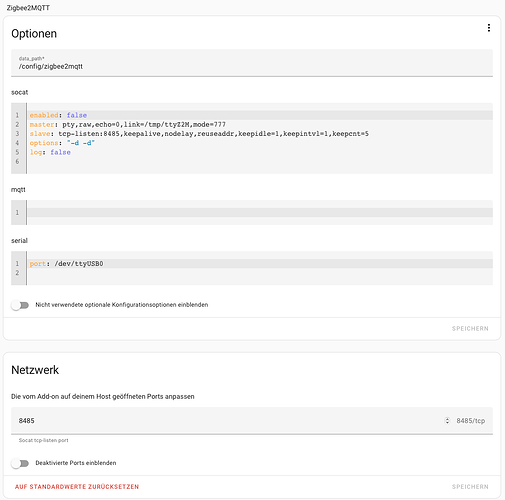The width and height of the screenshot is (505, 500).
Task: Click the empty mqtt editor line
Action: [x=260, y=213]
